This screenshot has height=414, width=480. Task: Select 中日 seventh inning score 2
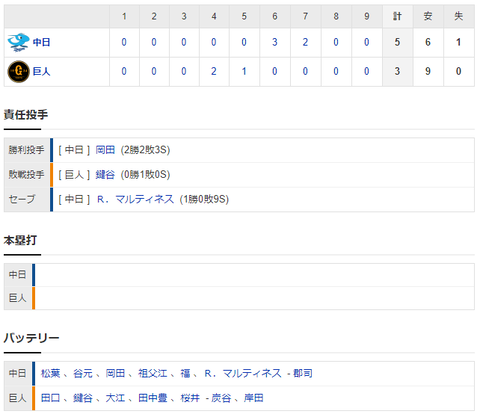coord(305,42)
